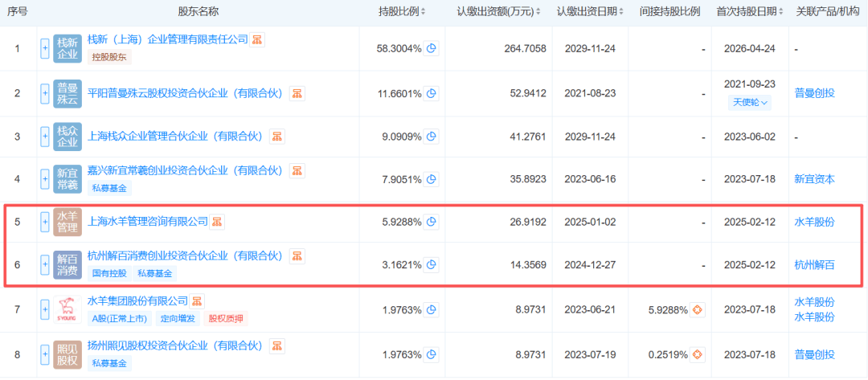Expand row 3 上海栈众 plus button
Image resolution: width=868 pixels, height=380 pixels.
(x=45, y=137)
